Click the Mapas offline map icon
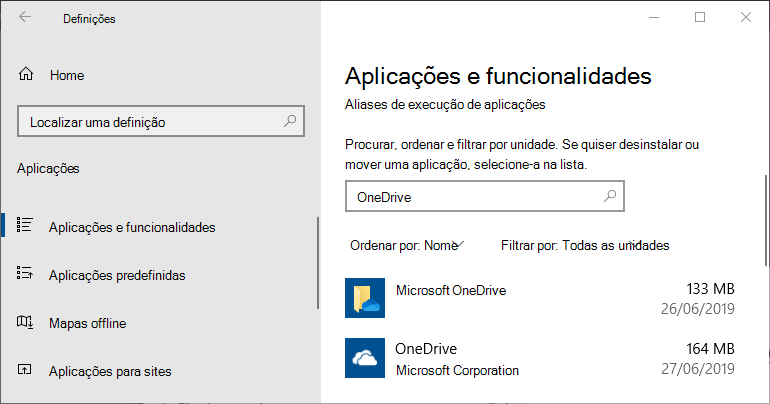Image resolution: width=770 pixels, height=404 pixels. click(x=25, y=322)
